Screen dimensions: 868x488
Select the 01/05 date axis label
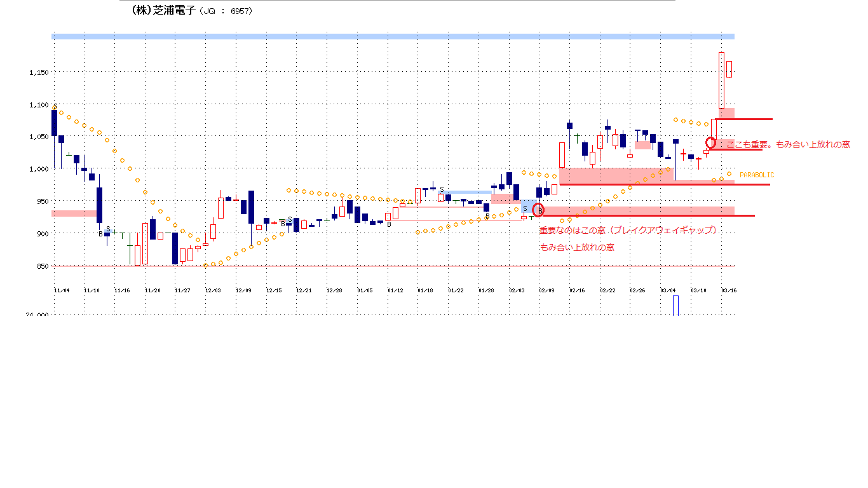pyautogui.click(x=365, y=290)
